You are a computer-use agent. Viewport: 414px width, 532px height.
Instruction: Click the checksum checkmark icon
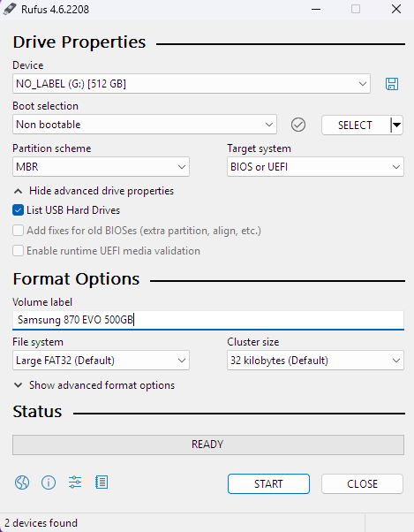tap(298, 125)
